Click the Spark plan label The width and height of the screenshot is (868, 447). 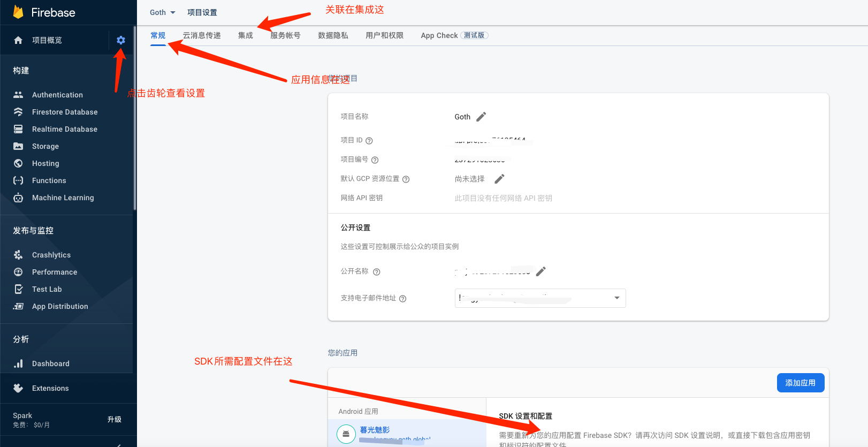(x=22, y=415)
